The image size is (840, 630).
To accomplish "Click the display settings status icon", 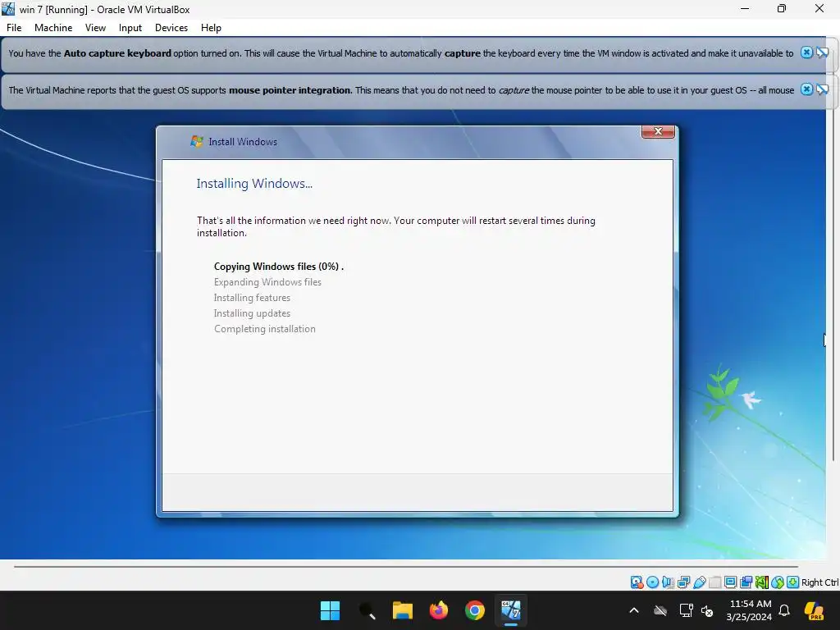I will coord(730,582).
